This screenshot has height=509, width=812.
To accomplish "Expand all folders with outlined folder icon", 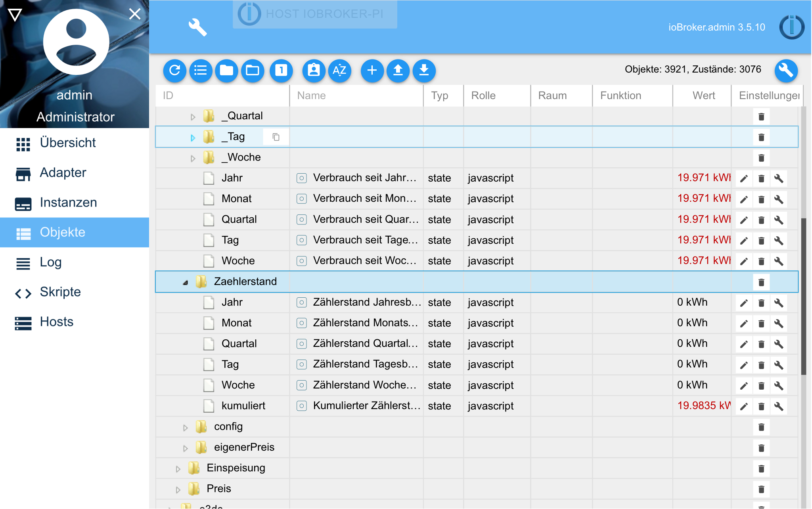I will [253, 71].
